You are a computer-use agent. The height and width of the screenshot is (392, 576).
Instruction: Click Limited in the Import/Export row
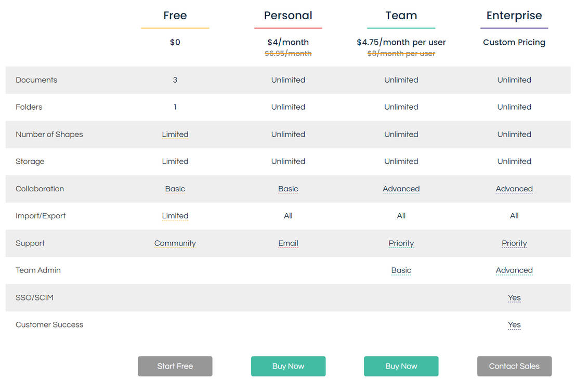click(x=175, y=216)
